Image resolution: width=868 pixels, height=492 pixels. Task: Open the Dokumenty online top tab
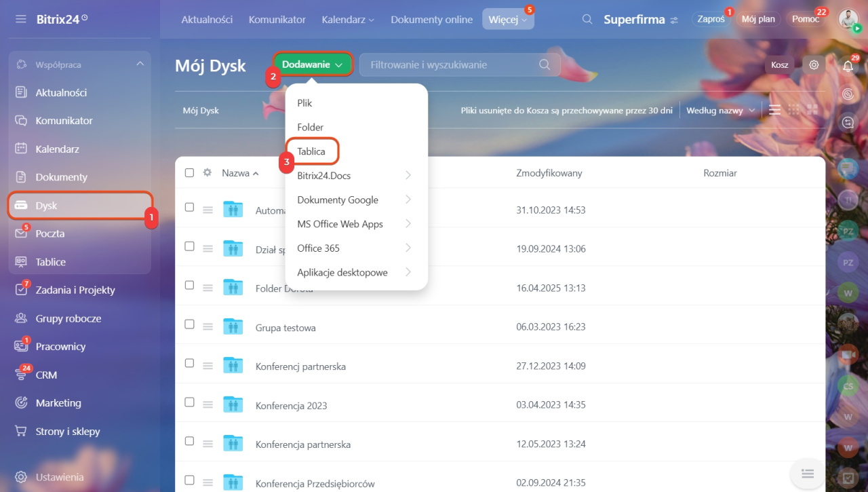(x=431, y=20)
